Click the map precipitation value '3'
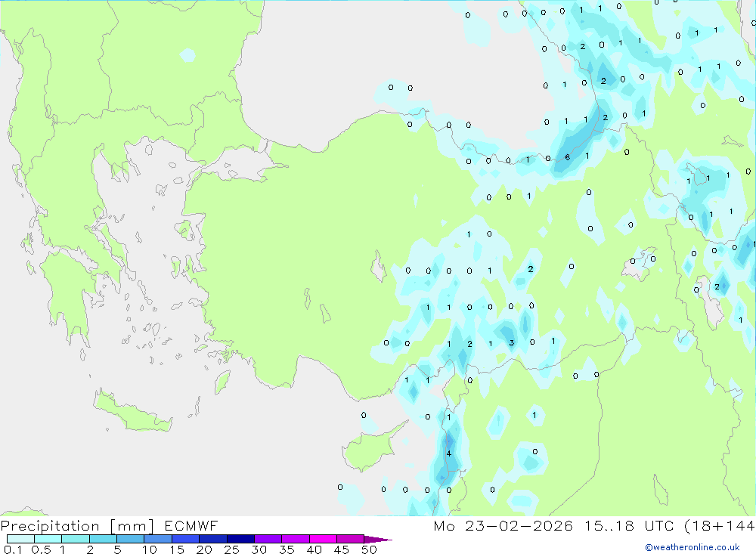The height and width of the screenshot is (554, 756). coord(512,343)
